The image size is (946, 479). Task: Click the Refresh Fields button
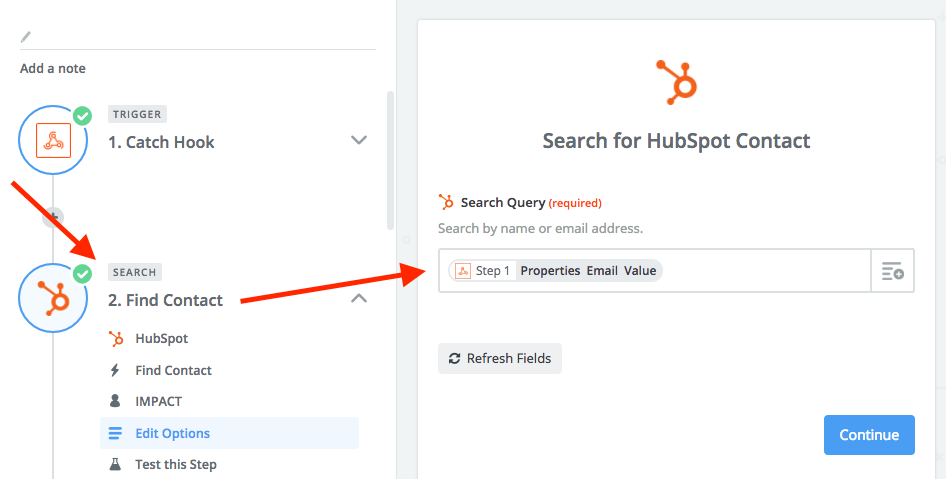[500, 358]
